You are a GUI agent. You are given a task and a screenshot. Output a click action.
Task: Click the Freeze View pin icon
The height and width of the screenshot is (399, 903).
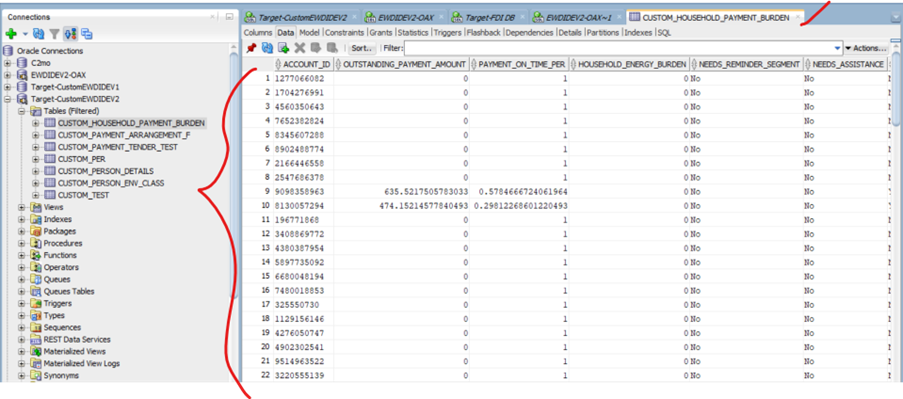[251, 48]
